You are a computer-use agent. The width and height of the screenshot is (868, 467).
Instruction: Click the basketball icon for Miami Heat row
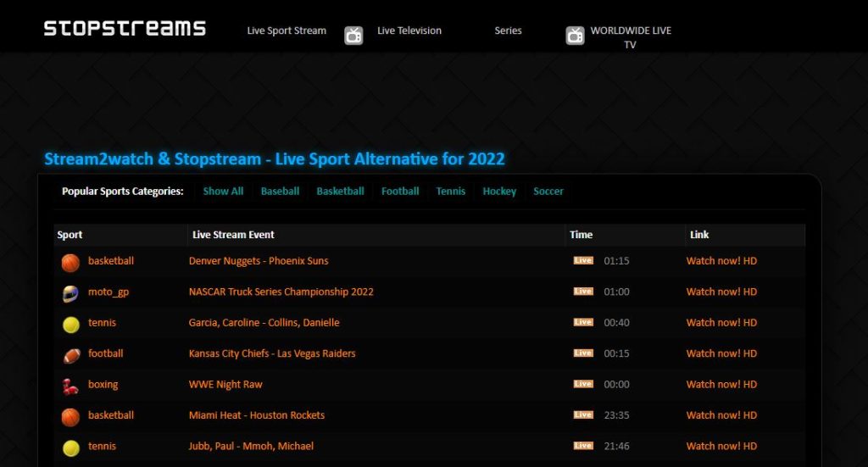pyautogui.click(x=70, y=416)
